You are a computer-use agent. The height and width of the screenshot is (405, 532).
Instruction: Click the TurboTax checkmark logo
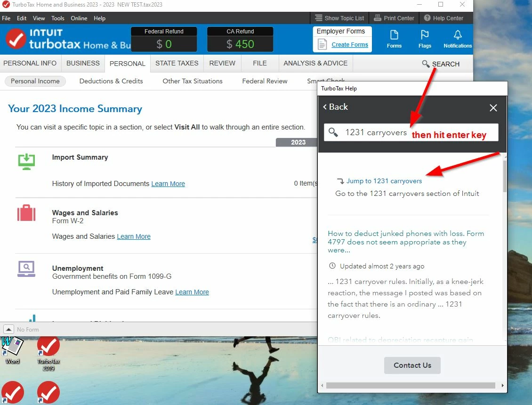tap(15, 39)
